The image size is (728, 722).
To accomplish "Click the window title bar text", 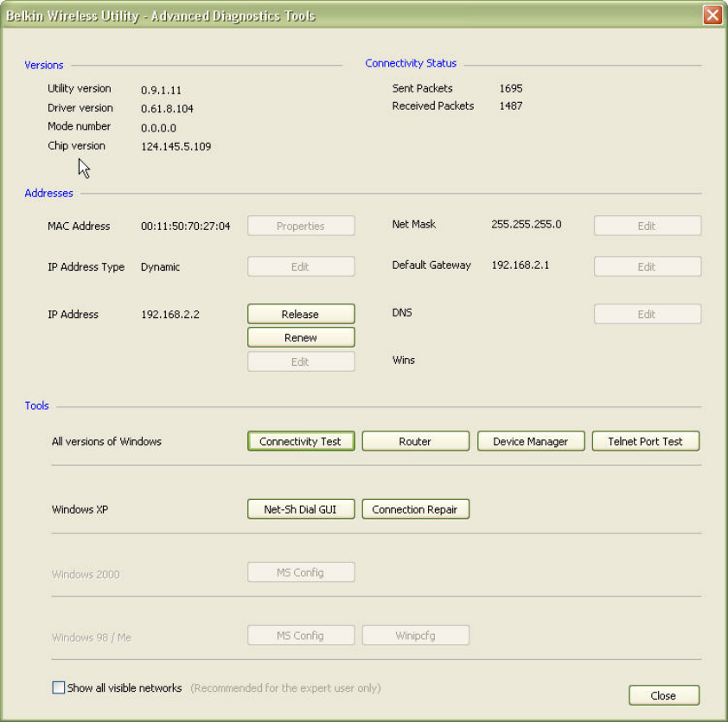I will pos(161,16).
